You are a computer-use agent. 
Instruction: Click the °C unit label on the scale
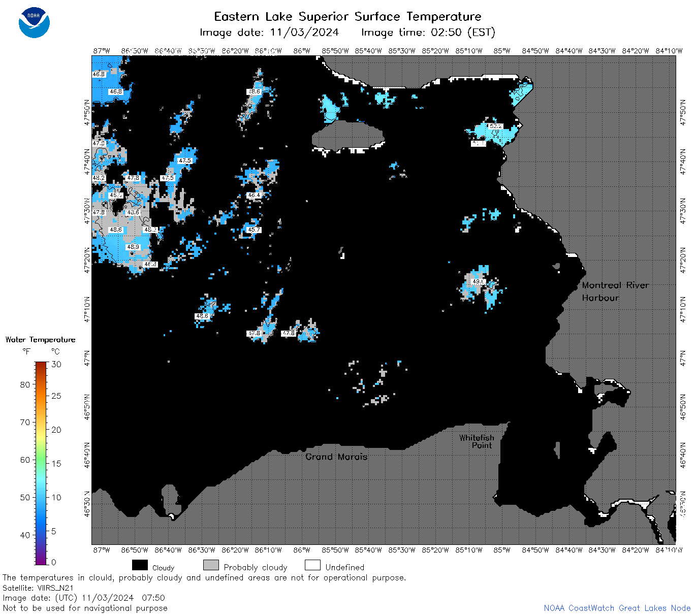point(55,351)
